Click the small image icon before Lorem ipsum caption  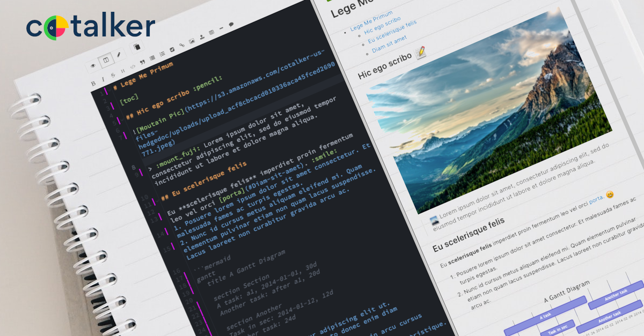(x=435, y=221)
